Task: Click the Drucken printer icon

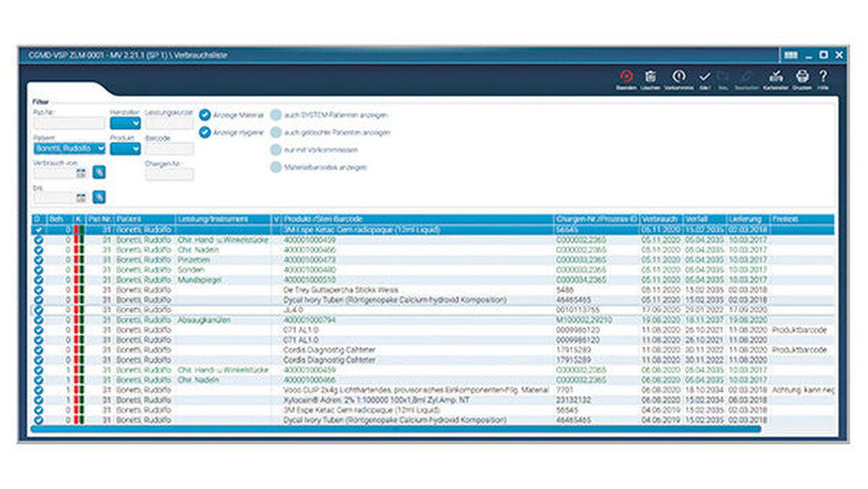Action: coord(802,77)
